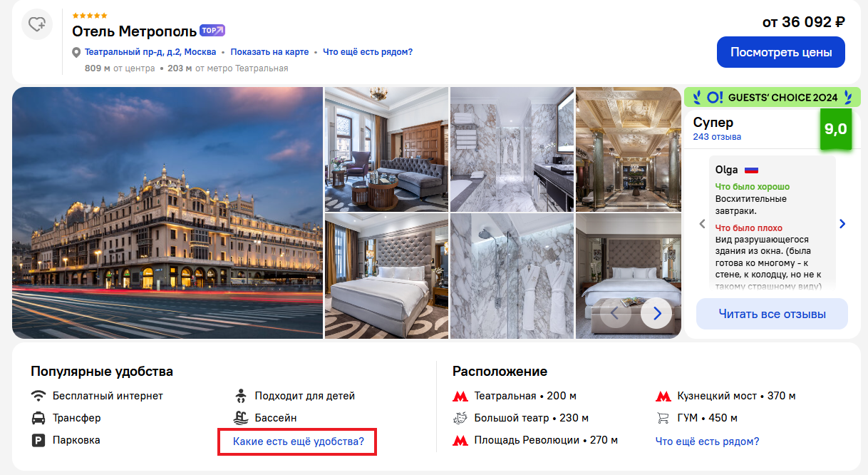Click Трансфер amenity text
Image resolution: width=868 pixels, height=475 pixels.
click(77, 418)
